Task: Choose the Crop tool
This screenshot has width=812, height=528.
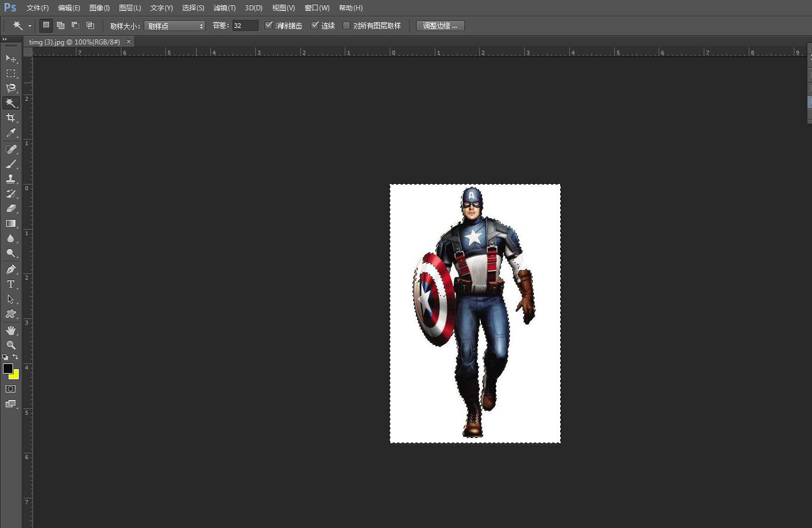Action: (x=10, y=118)
